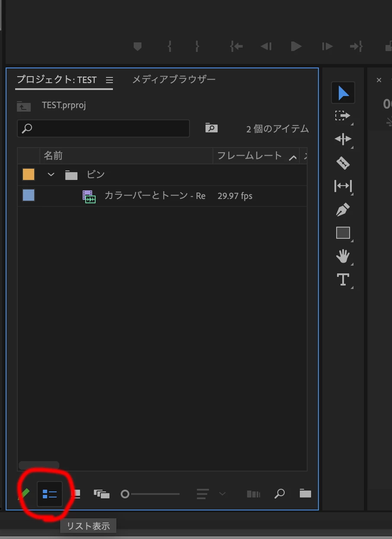This screenshot has width=392, height=539.
Task: Click the orange label swatch of ビン
Action: tap(29, 174)
